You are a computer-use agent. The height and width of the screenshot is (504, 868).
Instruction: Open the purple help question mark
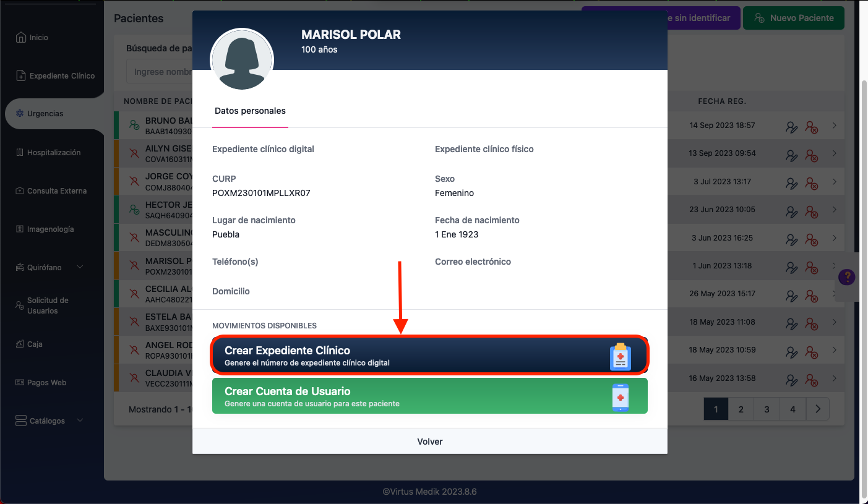(846, 277)
